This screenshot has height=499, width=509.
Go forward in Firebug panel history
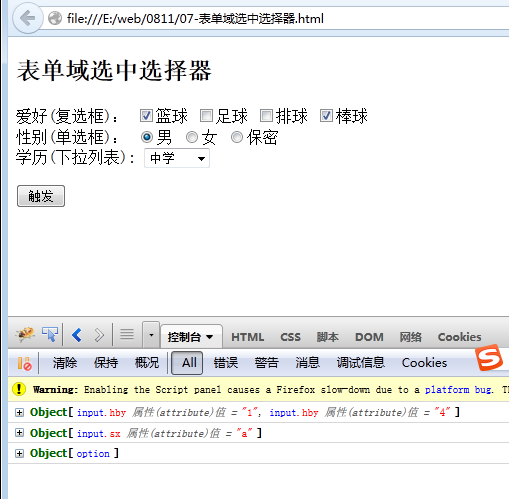99,335
